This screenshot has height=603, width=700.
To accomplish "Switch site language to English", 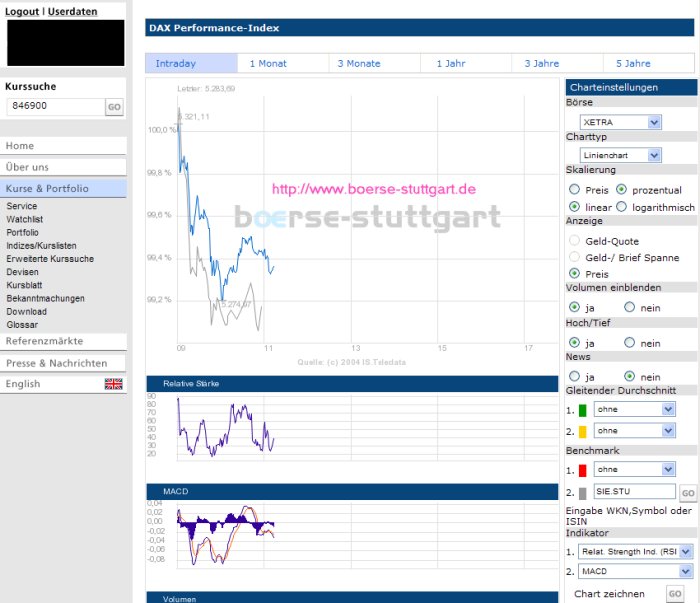I will pos(23,384).
